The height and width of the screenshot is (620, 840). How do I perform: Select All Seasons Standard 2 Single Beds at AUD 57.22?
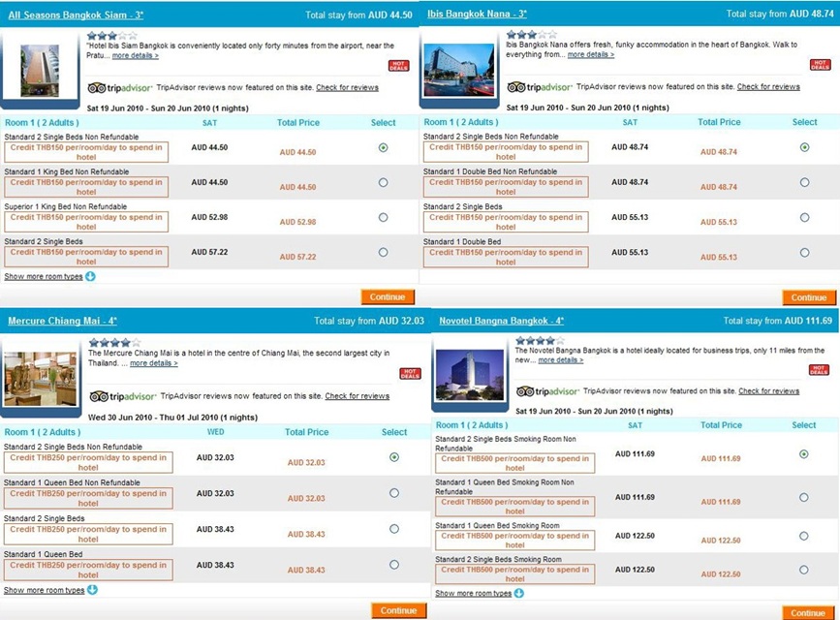point(383,253)
